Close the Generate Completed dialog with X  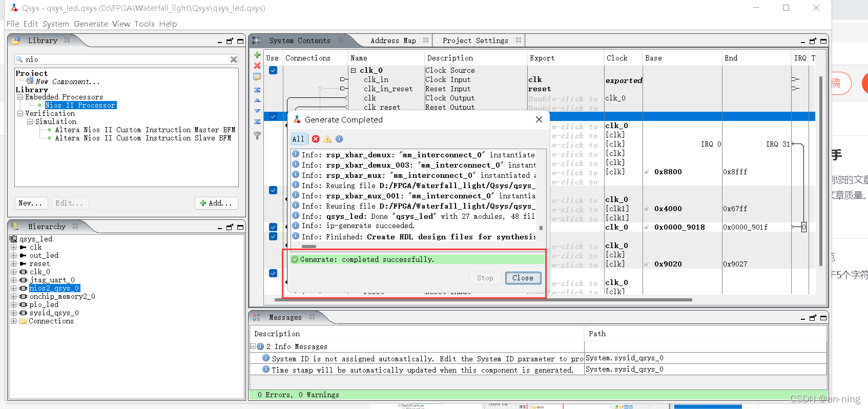[539, 119]
